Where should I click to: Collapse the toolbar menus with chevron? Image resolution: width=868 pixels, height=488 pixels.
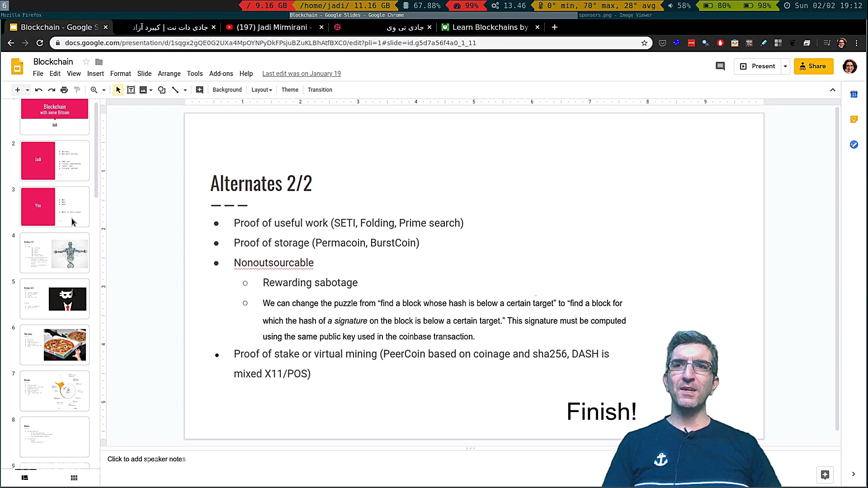(832, 90)
